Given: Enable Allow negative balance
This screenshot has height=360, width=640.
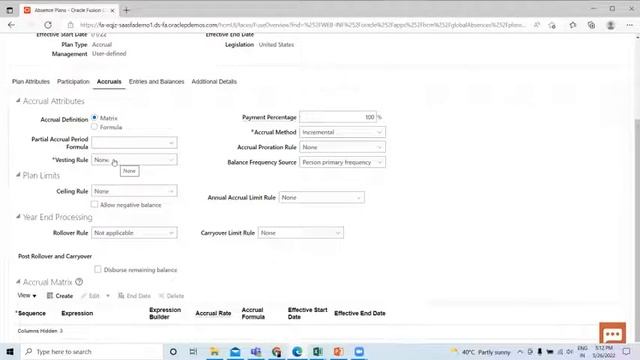Looking at the screenshot, I should pos(94,204).
